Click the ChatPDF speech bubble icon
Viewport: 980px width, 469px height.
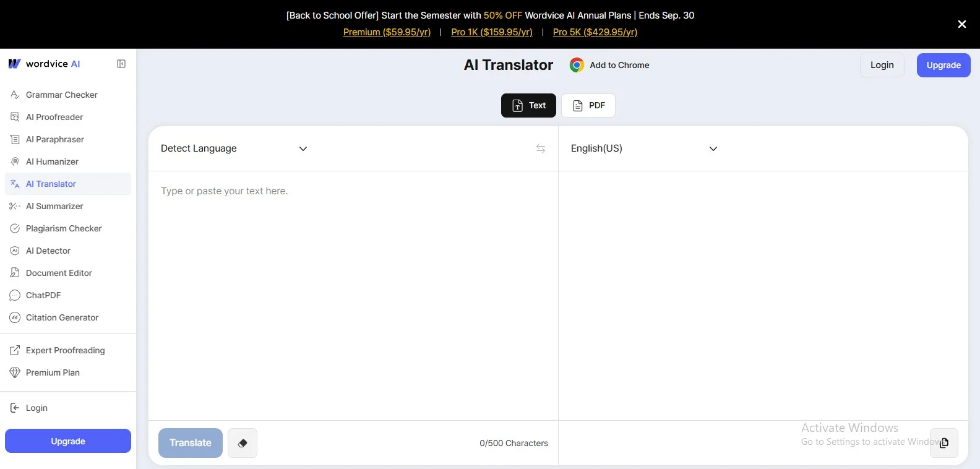click(x=15, y=295)
